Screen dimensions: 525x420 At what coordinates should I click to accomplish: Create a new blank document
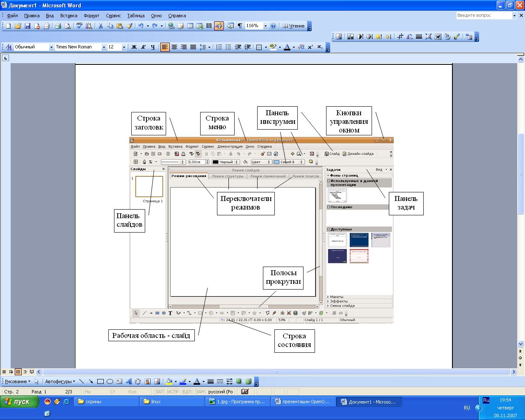(8, 26)
